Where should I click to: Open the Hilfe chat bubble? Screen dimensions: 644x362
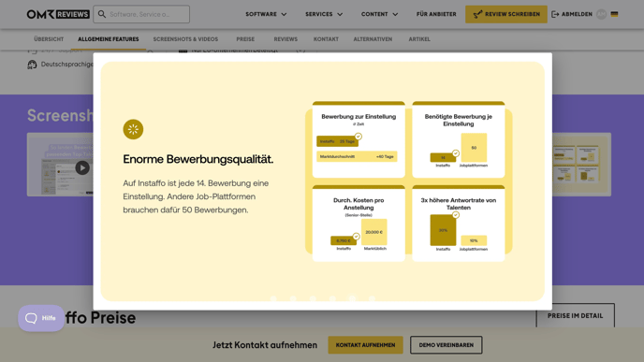pos(41,318)
